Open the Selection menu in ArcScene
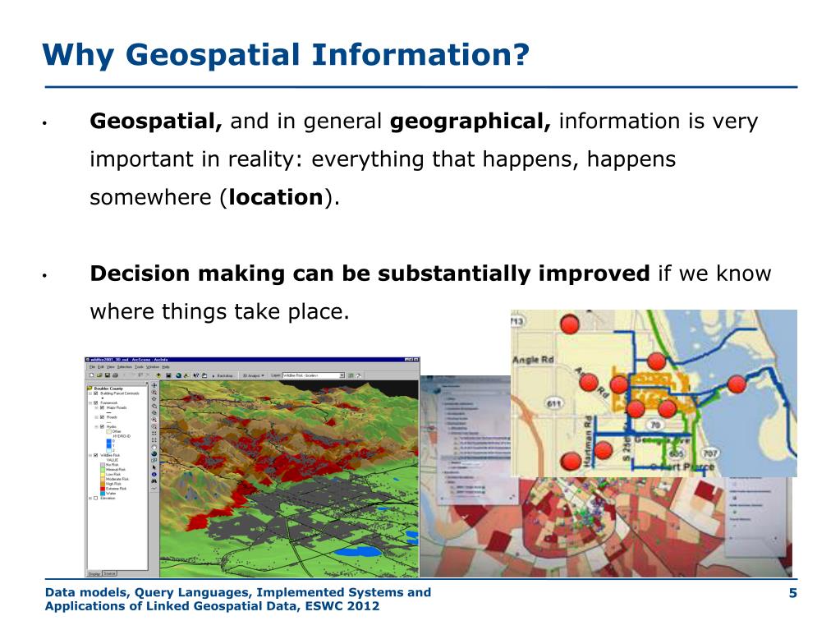 point(125,367)
